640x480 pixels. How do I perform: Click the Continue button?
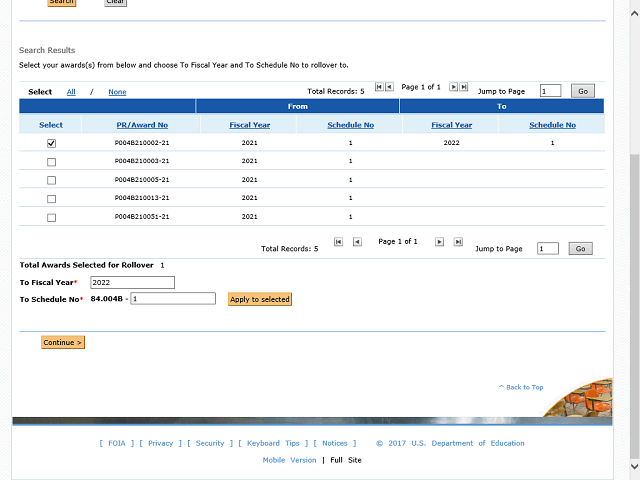click(63, 342)
